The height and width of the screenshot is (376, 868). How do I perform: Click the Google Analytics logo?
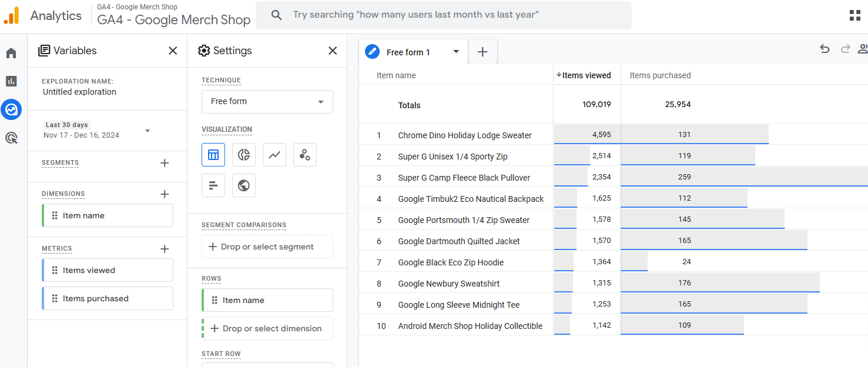pos(12,16)
